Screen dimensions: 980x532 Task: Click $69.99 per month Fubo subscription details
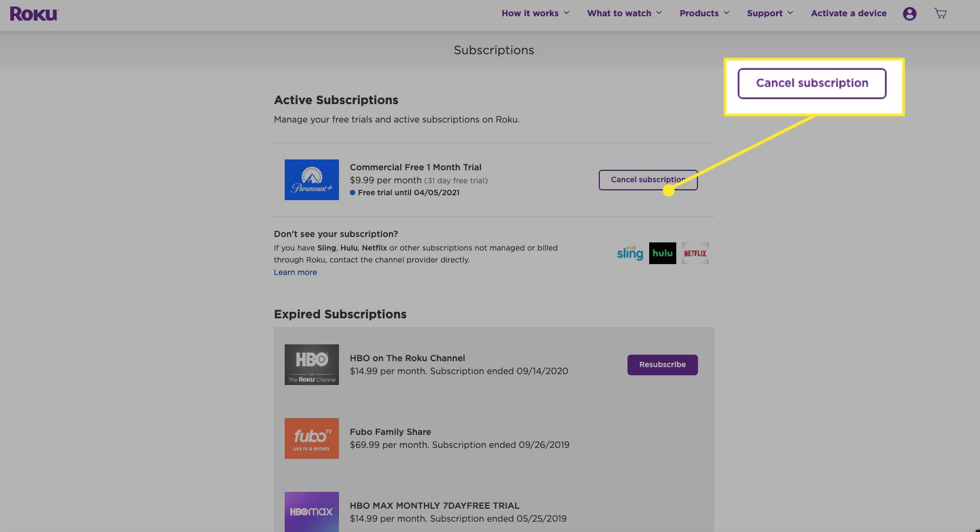coord(459,445)
